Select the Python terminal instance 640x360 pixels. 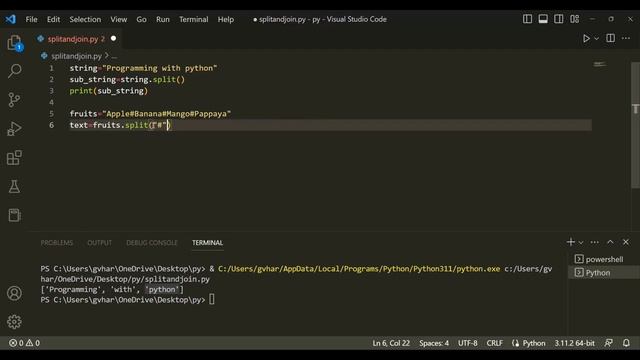tap(603, 273)
